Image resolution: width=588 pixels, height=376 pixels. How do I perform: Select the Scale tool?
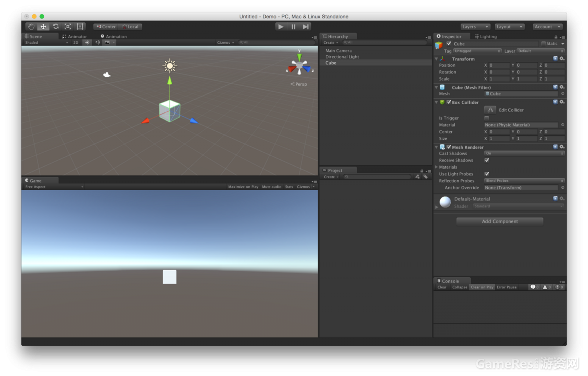coord(68,26)
